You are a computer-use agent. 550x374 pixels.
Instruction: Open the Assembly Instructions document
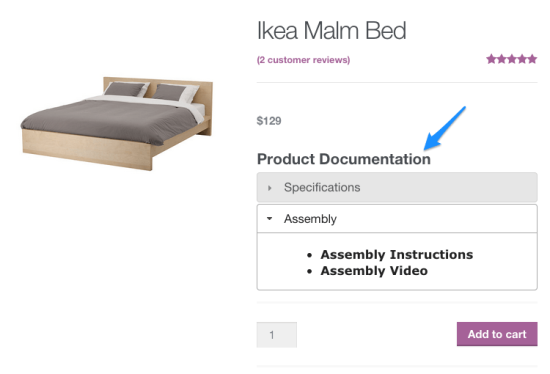(x=397, y=254)
